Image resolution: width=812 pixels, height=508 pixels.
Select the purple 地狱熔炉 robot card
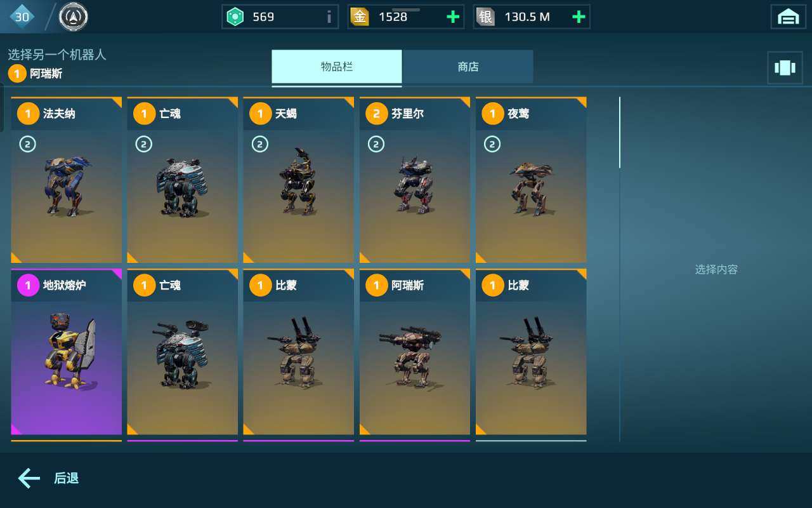pyautogui.click(x=67, y=352)
